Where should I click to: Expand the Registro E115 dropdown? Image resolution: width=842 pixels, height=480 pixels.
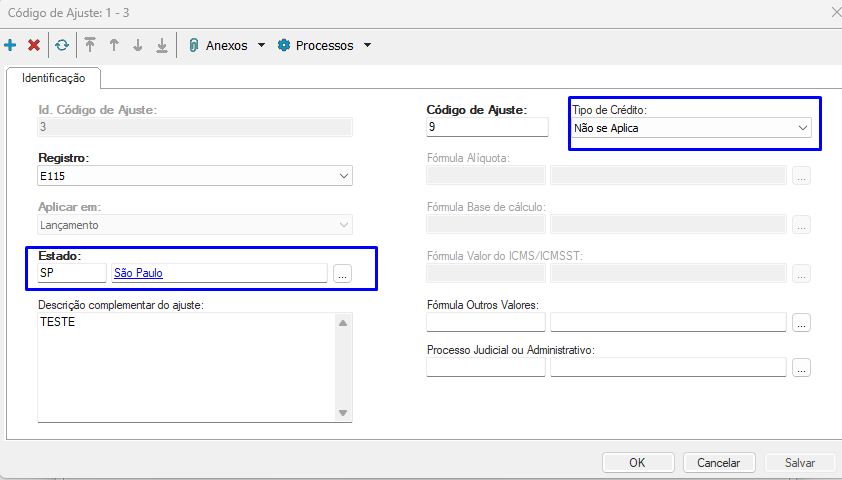click(x=344, y=177)
